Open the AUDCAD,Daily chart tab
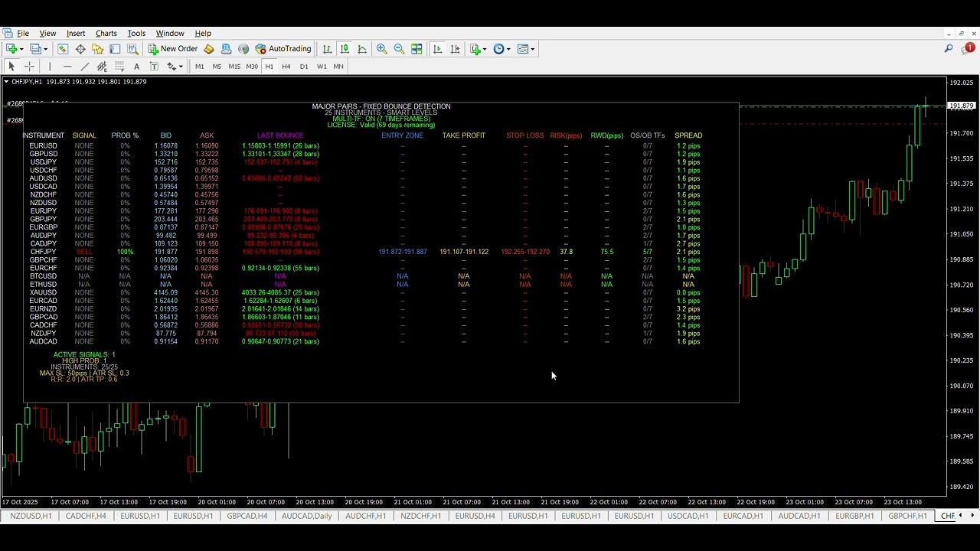The width and height of the screenshot is (980, 551). pos(306,516)
